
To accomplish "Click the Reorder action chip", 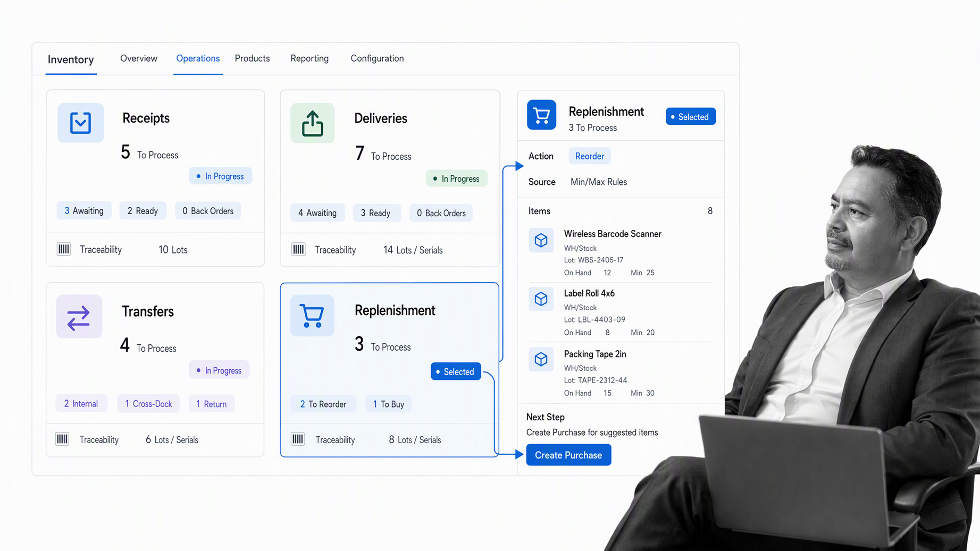I will [590, 156].
